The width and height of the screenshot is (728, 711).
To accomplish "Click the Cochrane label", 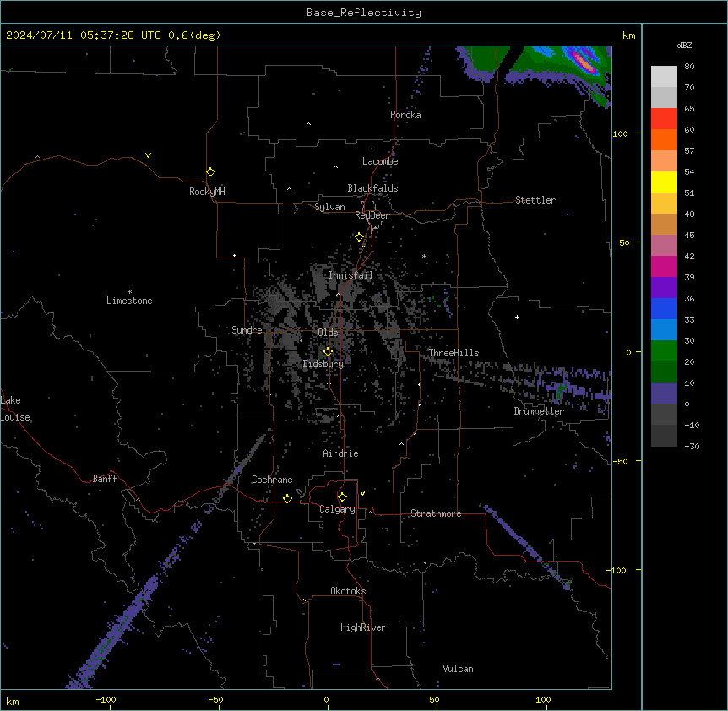I will tap(272, 480).
